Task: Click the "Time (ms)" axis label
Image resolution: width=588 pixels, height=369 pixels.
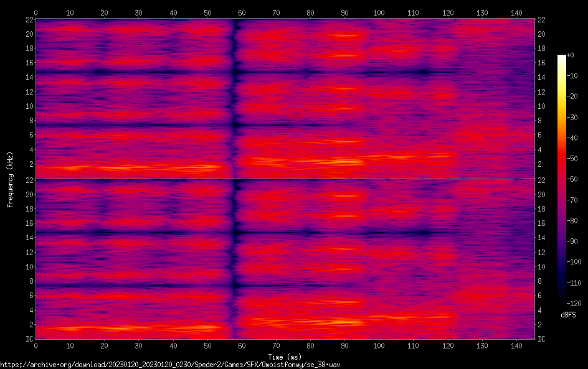Action: 285,357
